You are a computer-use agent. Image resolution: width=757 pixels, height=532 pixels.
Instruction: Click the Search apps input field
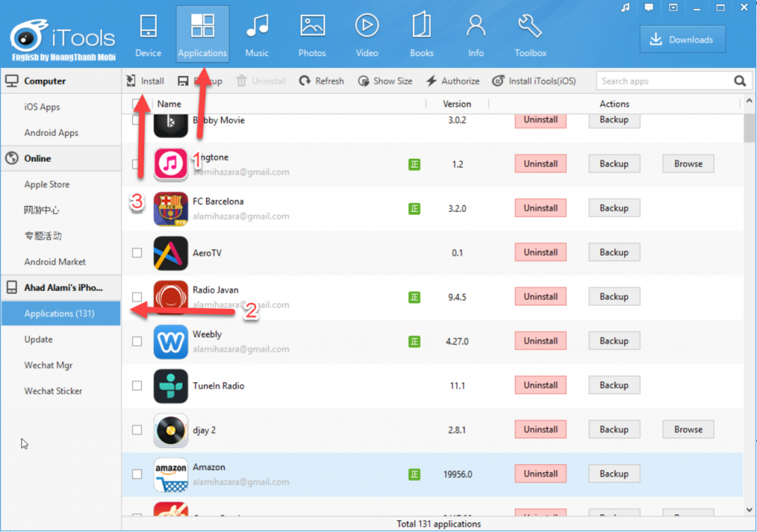662,81
